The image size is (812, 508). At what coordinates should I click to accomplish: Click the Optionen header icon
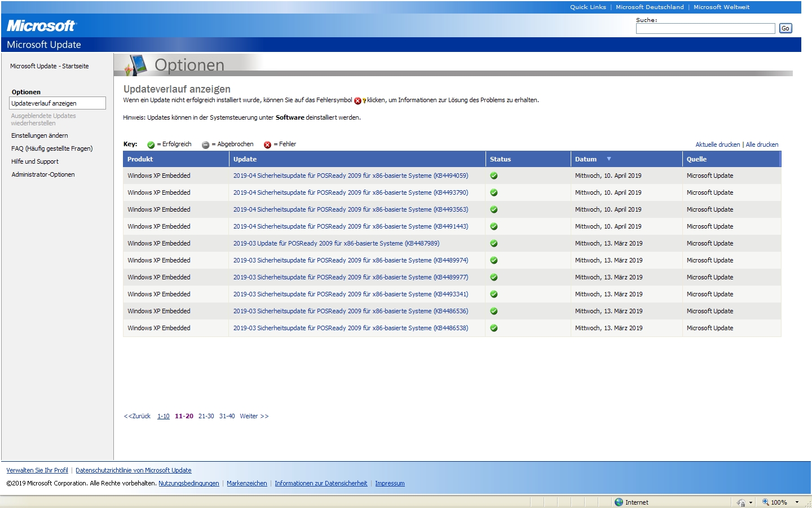[135, 65]
